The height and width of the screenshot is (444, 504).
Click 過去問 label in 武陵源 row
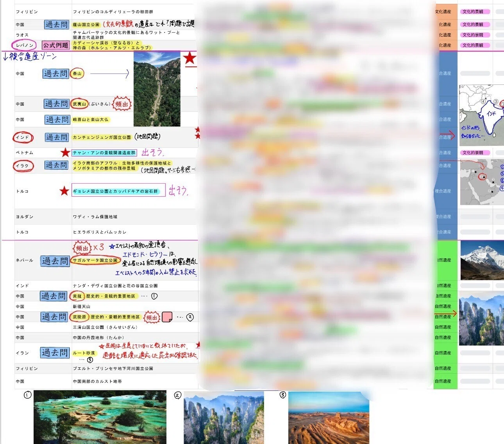pyautogui.click(x=55, y=317)
